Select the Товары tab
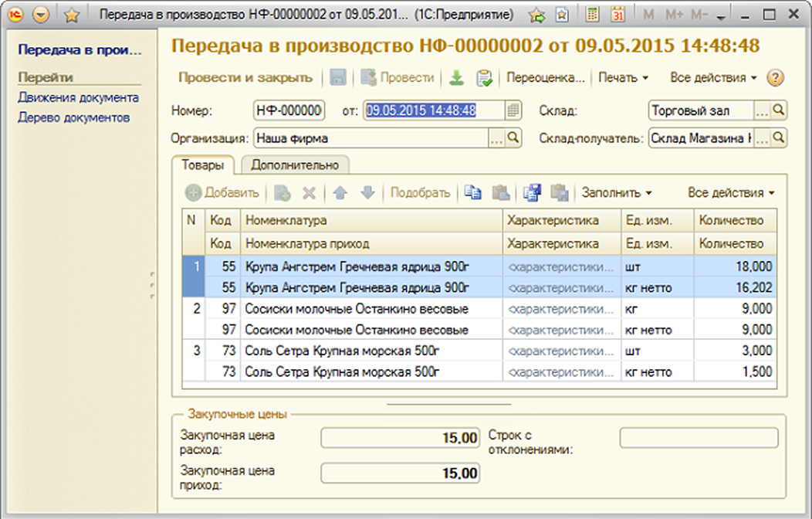Image resolution: width=812 pixels, height=519 pixels. pyautogui.click(x=203, y=165)
